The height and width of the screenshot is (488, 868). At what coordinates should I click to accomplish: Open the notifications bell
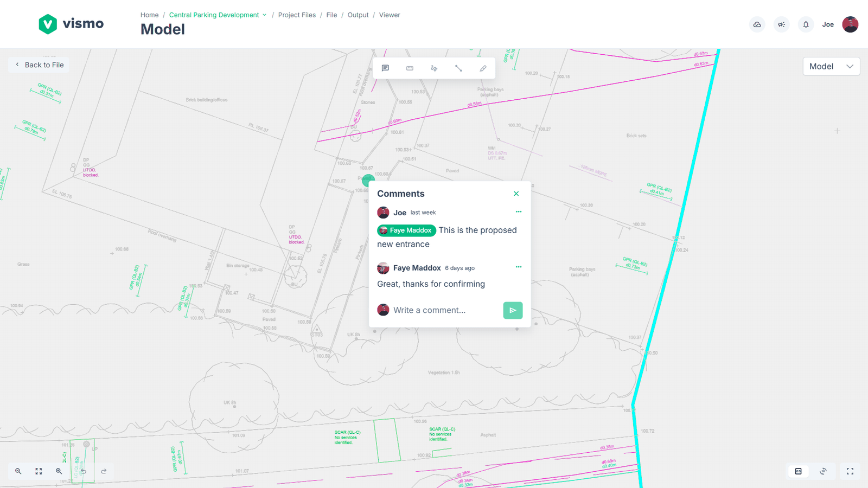(806, 24)
